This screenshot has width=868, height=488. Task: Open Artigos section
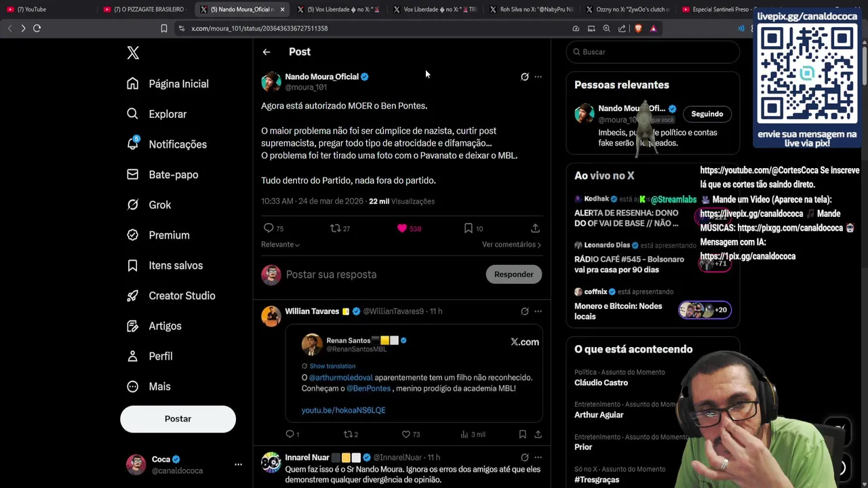pyautogui.click(x=154, y=326)
